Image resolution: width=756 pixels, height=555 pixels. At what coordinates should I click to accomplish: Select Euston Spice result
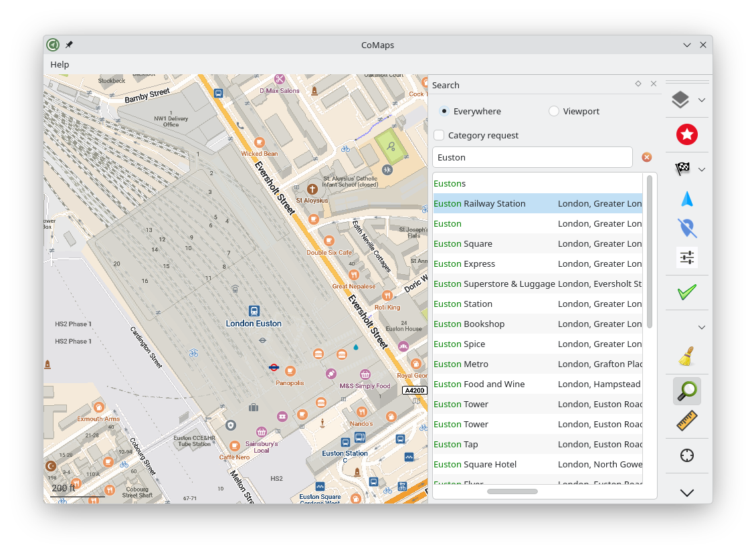coord(538,344)
